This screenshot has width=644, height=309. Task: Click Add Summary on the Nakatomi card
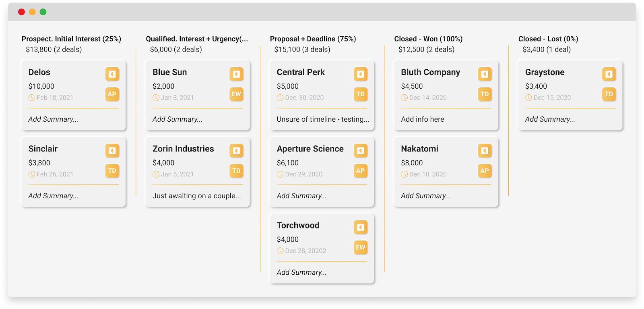pyautogui.click(x=426, y=196)
